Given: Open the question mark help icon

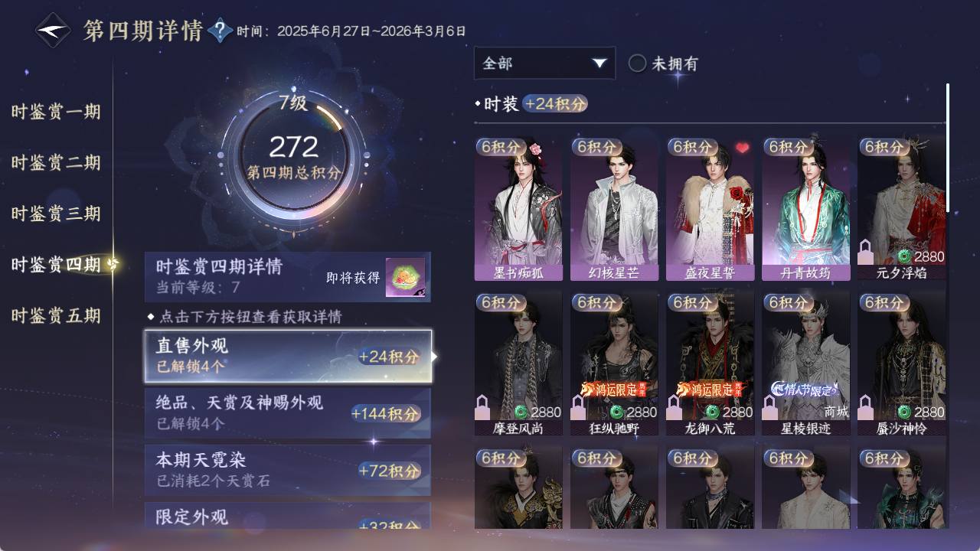Looking at the screenshot, I should [220, 31].
